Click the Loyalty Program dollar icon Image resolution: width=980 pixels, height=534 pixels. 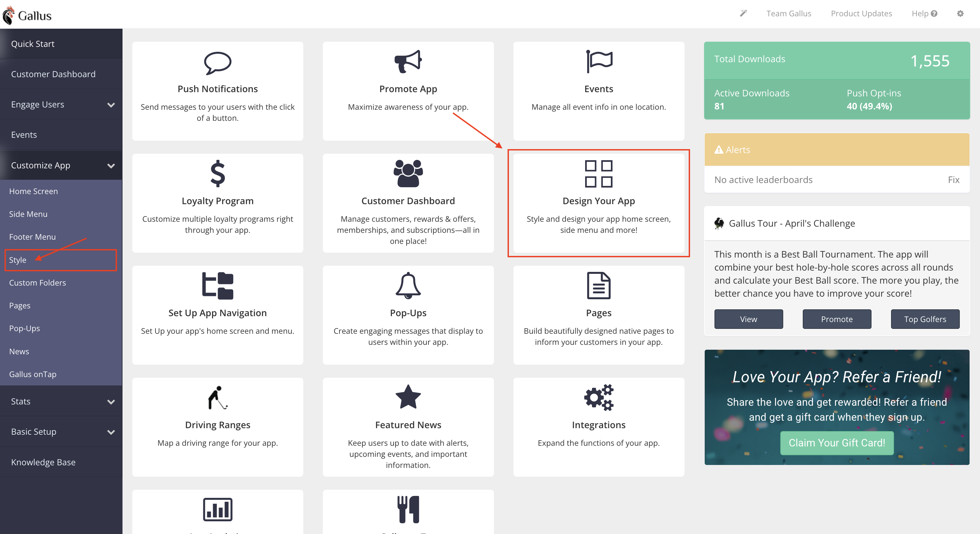coord(218,174)
